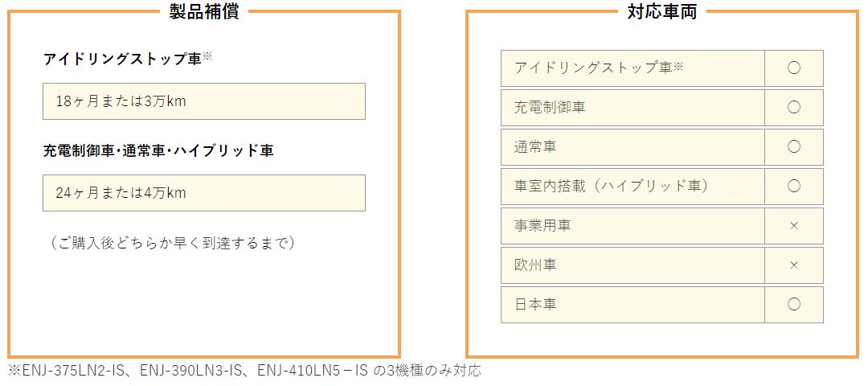Screen dimensions: 868x386
Task: Click the circle mark in 通常車 row
Action: click(x=794, y=146)
